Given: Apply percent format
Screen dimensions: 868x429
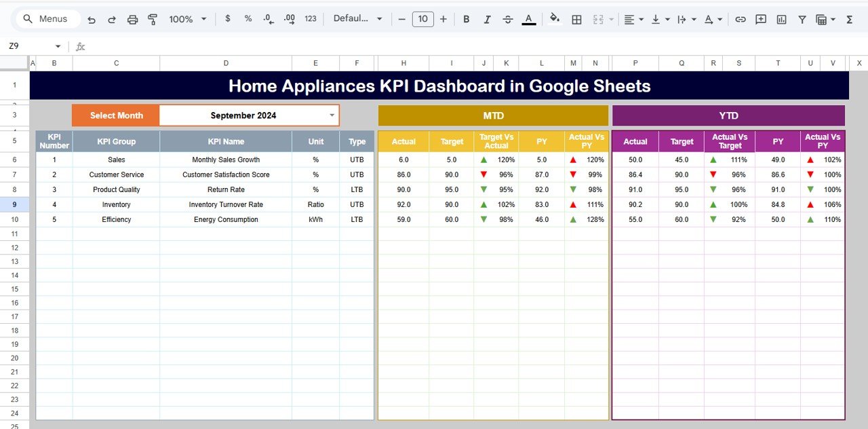Looking at the screenshot, I should coord(248,18).
